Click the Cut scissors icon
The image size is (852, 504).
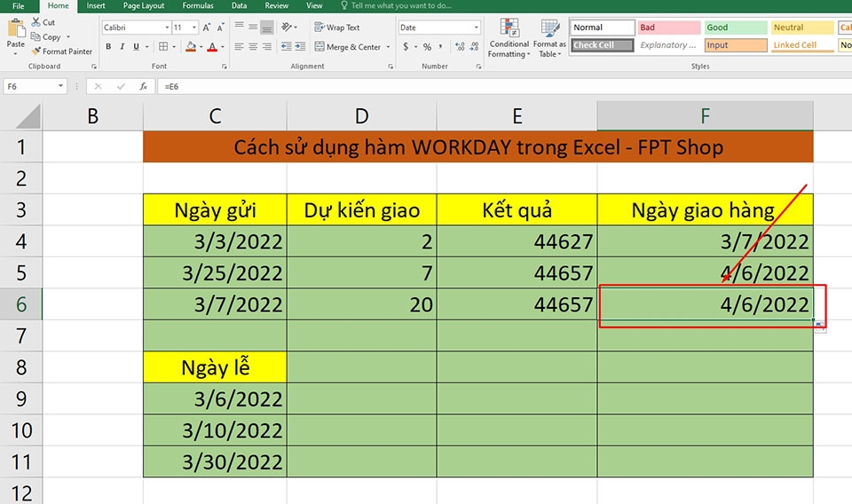[x=35, y=22]
